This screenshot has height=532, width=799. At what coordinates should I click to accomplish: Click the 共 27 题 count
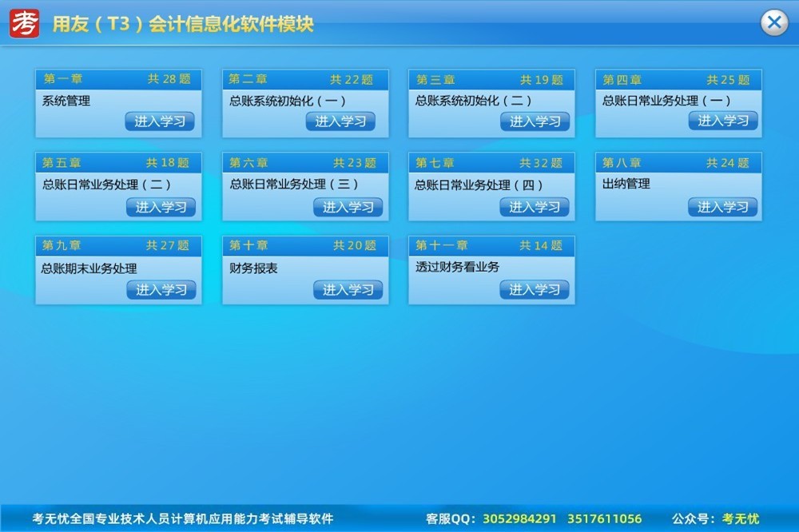point(168,245)
